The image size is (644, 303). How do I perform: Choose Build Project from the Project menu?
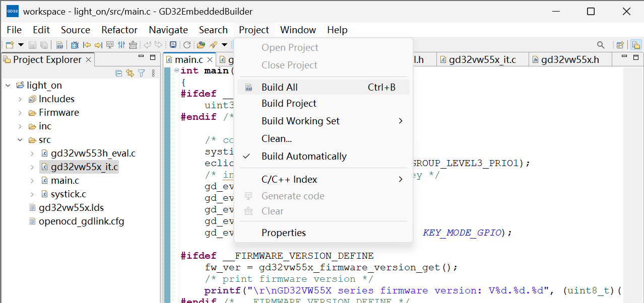324,104
